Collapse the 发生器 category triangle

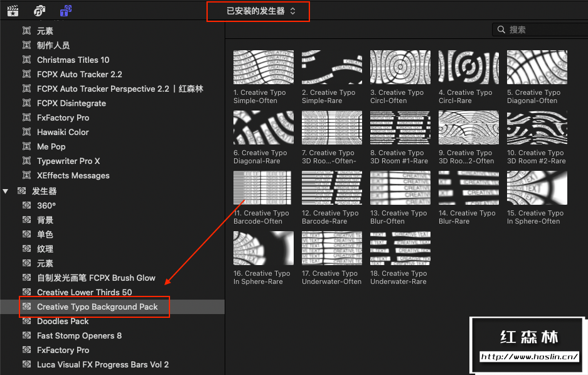point(5,192)
